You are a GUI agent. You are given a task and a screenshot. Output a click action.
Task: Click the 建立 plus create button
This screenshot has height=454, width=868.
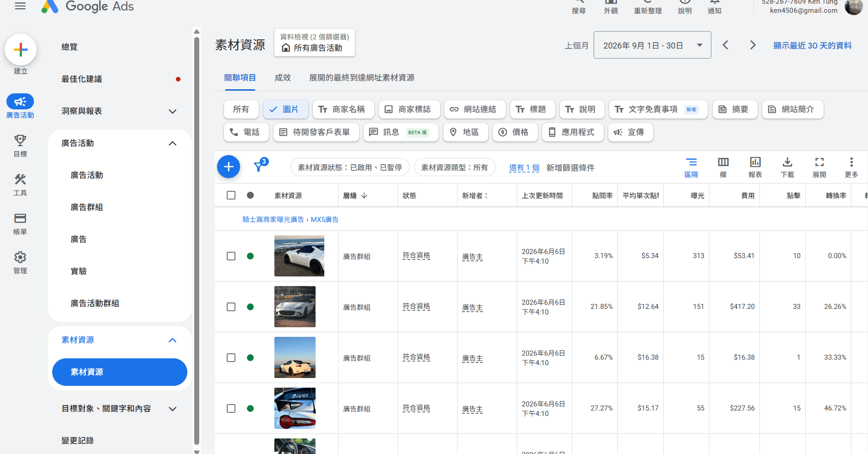(x=21, y=49)
